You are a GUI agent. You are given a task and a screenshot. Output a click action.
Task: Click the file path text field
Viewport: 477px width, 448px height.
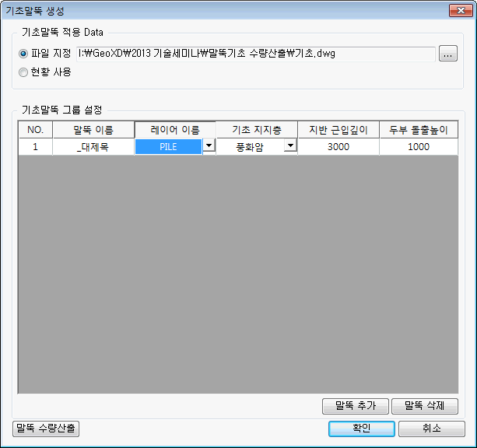[255, 54]
